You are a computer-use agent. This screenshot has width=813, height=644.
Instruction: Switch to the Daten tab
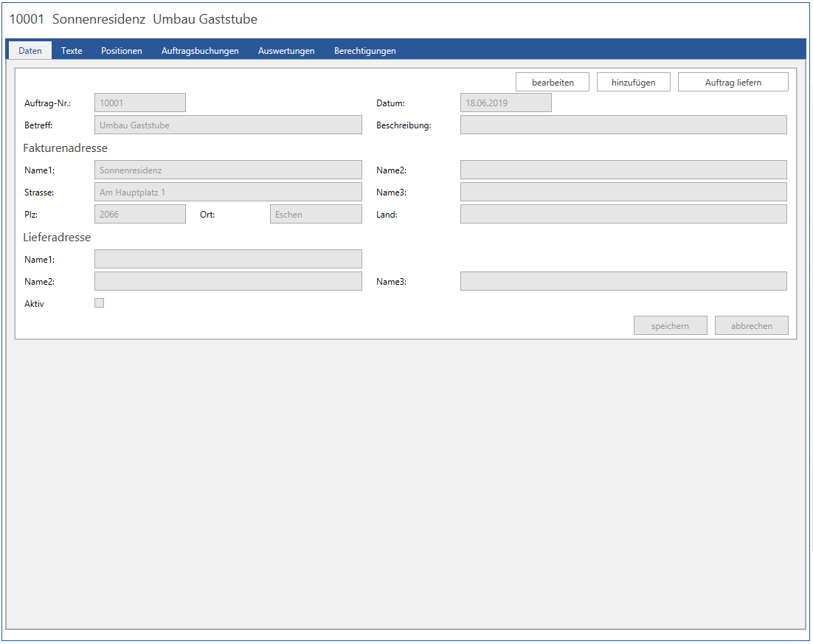(x=30, y=51)
